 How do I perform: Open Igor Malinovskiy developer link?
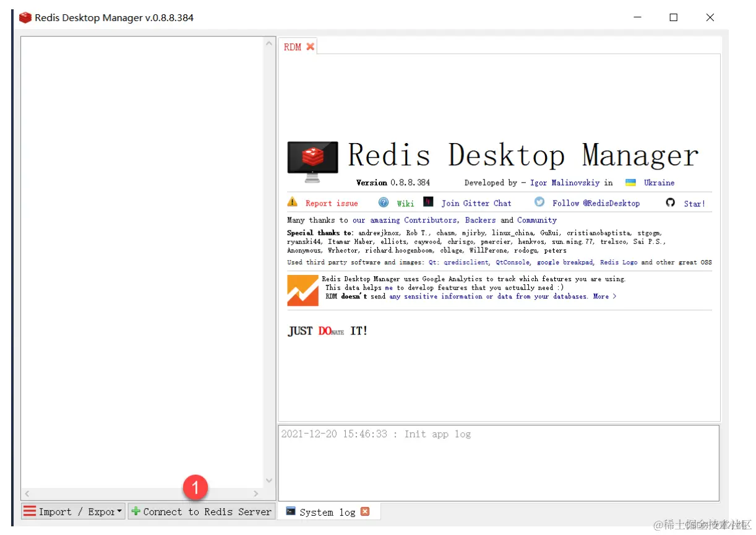coord(565,183)
